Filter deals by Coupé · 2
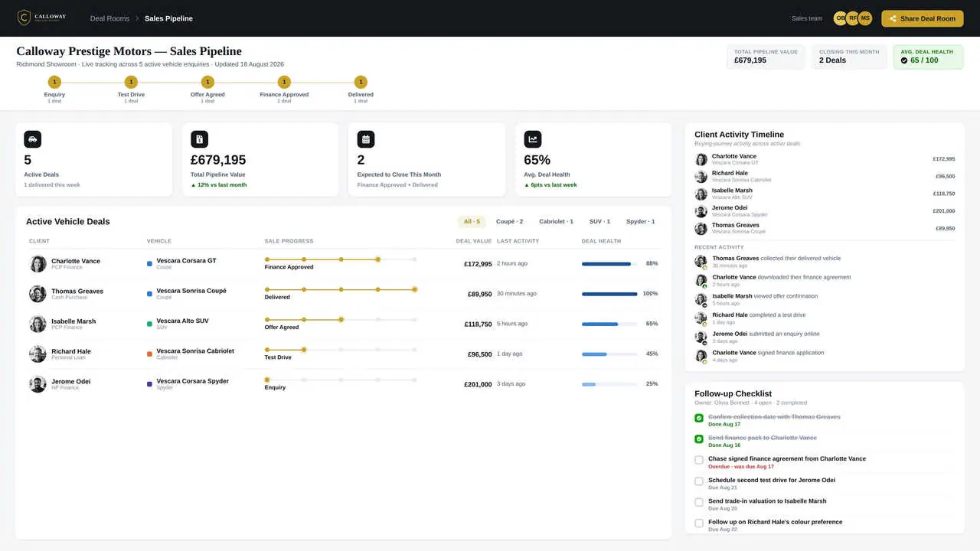980x551 pixels. (509, 222)
